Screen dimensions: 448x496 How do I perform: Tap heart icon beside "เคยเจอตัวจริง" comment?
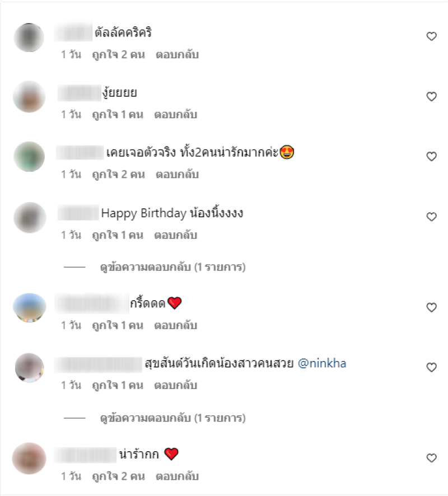[432, 157]
